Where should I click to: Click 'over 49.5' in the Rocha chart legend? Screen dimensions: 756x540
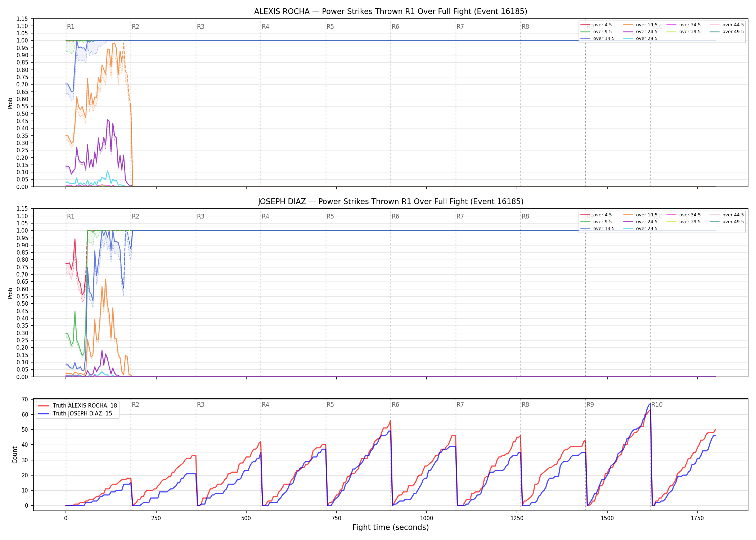pyautogui.click(x=733, y=32)
